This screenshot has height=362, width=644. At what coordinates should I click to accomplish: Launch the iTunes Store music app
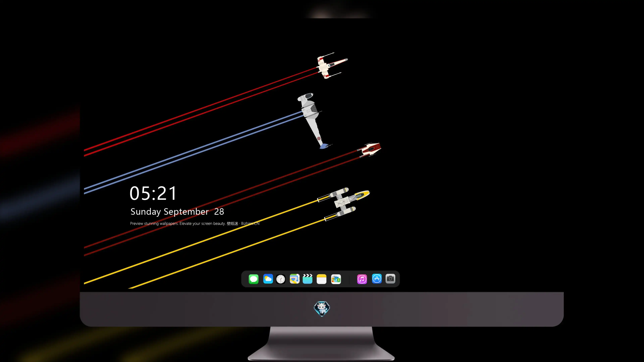click(x=362, y=279)
